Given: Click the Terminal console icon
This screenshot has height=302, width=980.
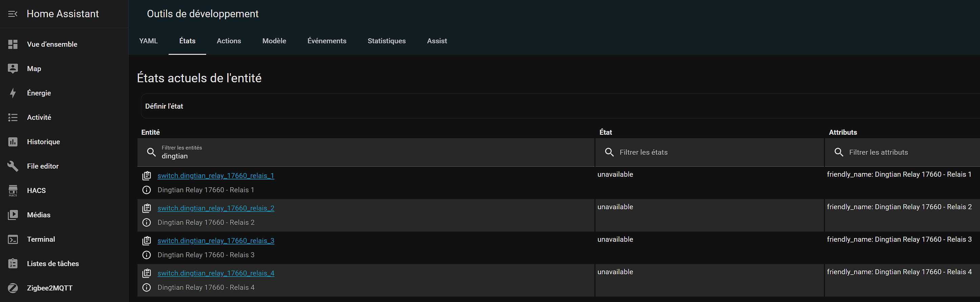Looking at the screenshot, I should coord(13,239).
